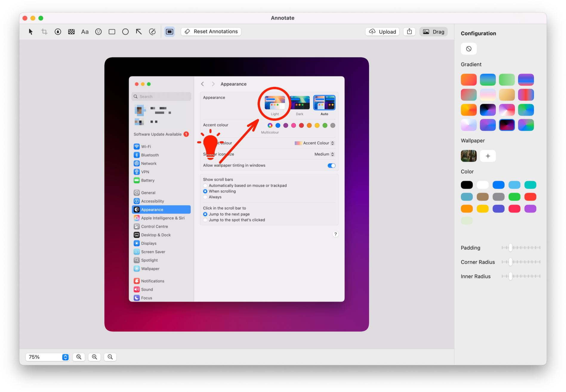Image resolution: width=566 pixels, height=392 pixels.
Task: Select the Aa text tool
Action: tap(85, 32)
